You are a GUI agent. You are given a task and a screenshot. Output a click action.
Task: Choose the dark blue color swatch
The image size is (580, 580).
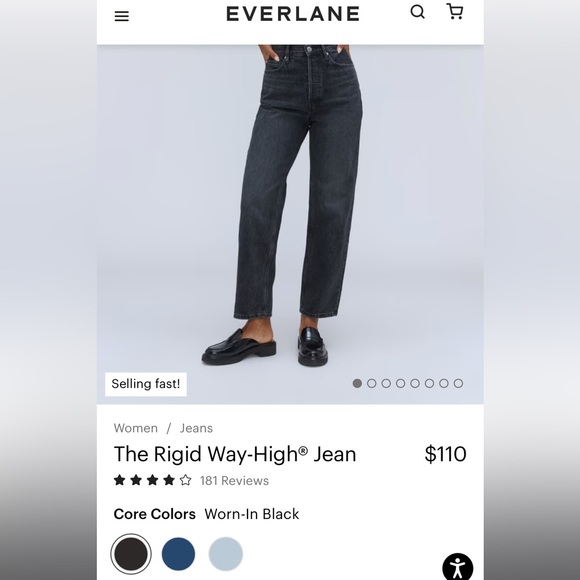(178, 554)
